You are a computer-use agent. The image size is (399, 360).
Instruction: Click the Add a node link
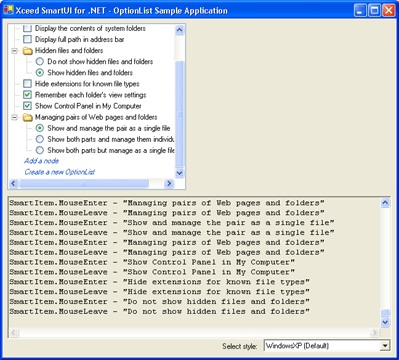click(42, 161)
